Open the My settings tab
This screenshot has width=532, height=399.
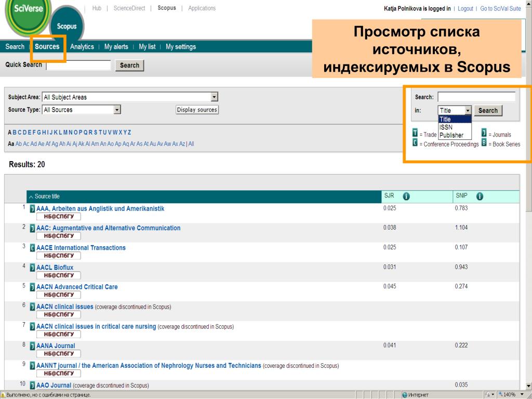[181, 47]
